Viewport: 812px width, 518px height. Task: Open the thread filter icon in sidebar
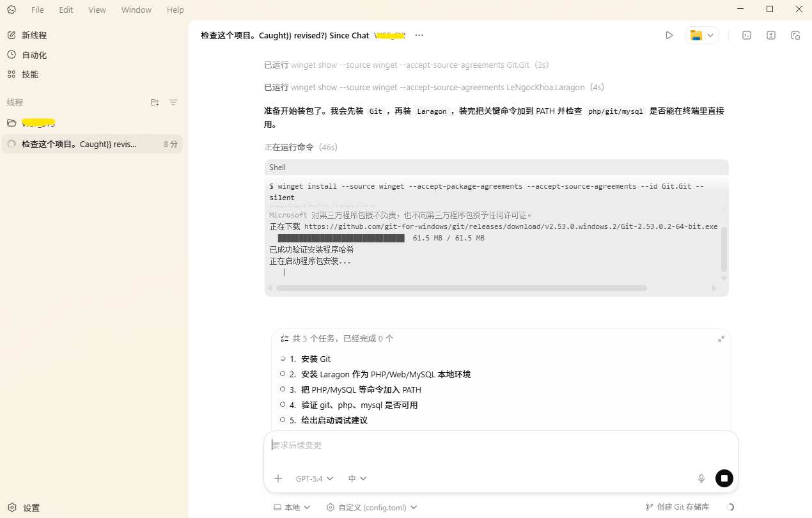(173, 102)
